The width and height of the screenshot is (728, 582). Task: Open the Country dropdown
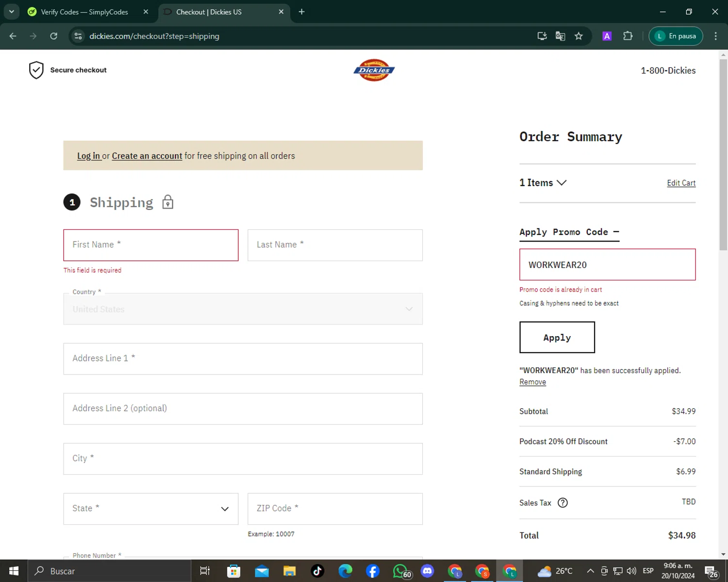click(x=243, y=309)
